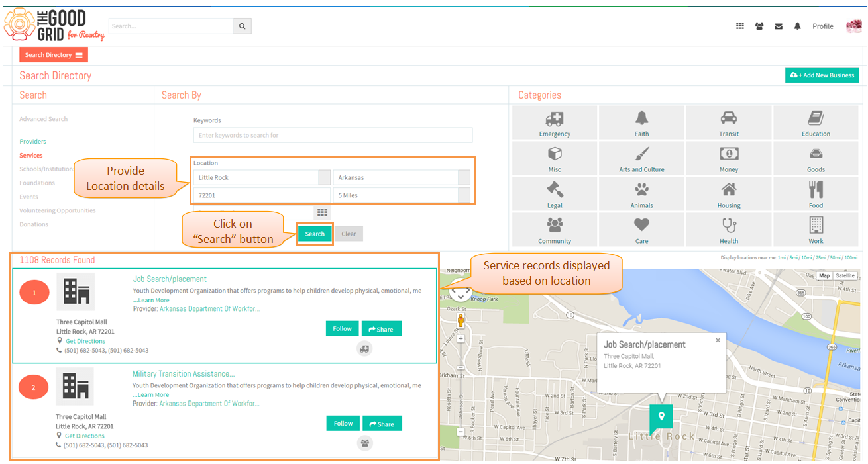Select the Legal category tile
This screenshot has width=868, height=464.
[x=555, y=195]
